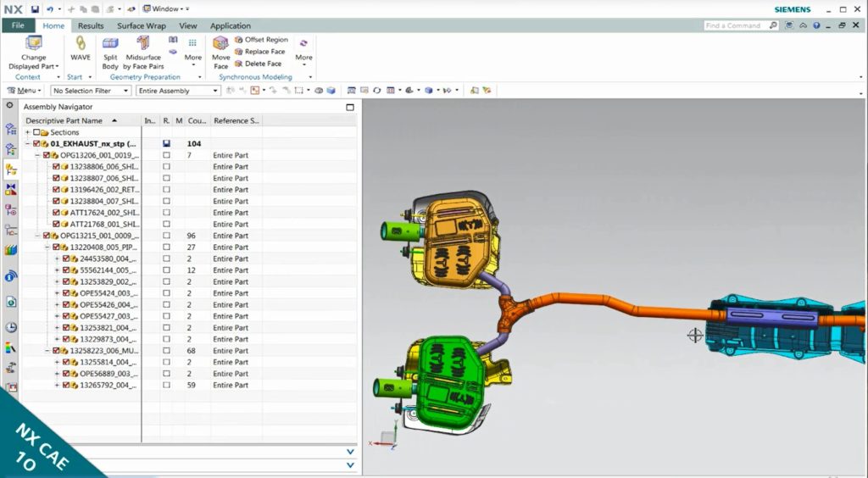Screen dimensions: 868x478
Task: Click the Find a Command search field
Action: coord(736,25)
